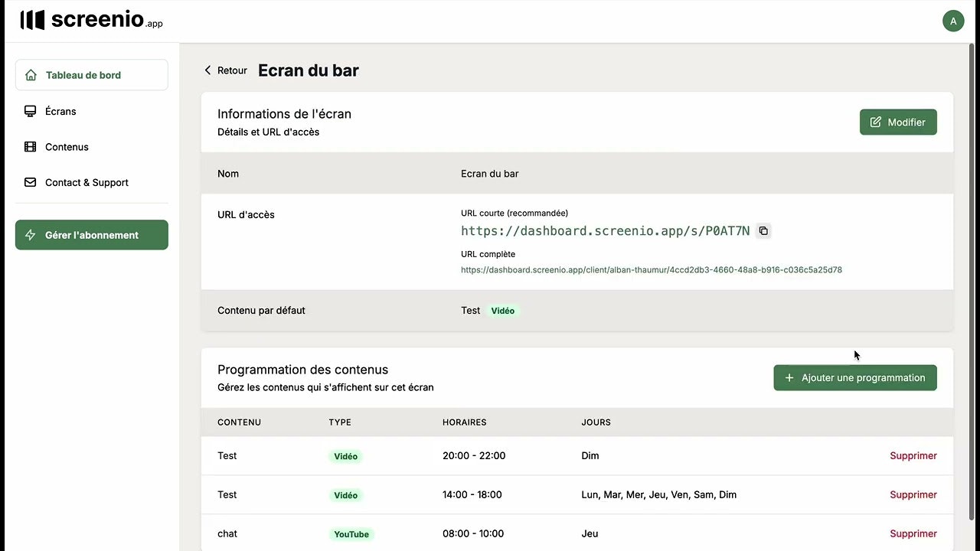Click 'Test' in the 20:00 - 22:00 row
The height and width of the screenshot is (551, 980).
pos(227,455)
